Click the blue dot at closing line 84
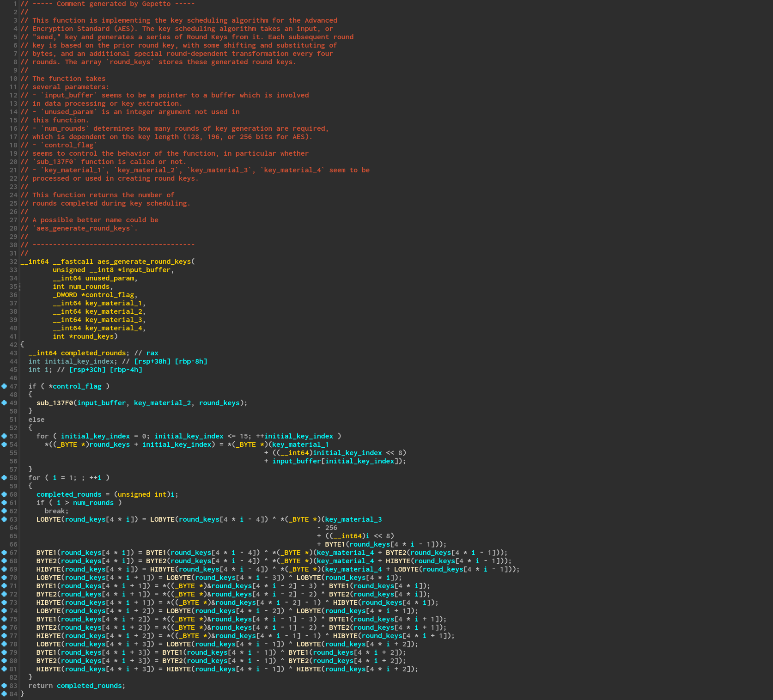The image size is (773, 700). (4, 694)
